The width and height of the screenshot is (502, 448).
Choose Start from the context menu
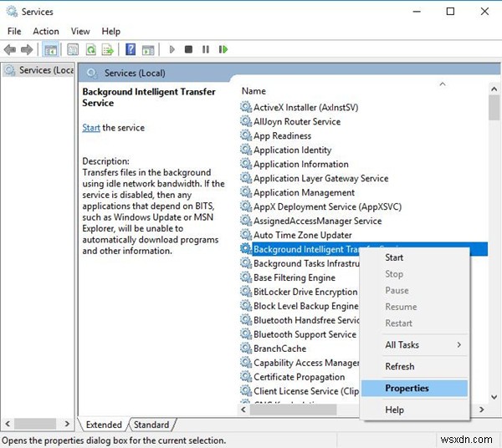coord(415,257)
